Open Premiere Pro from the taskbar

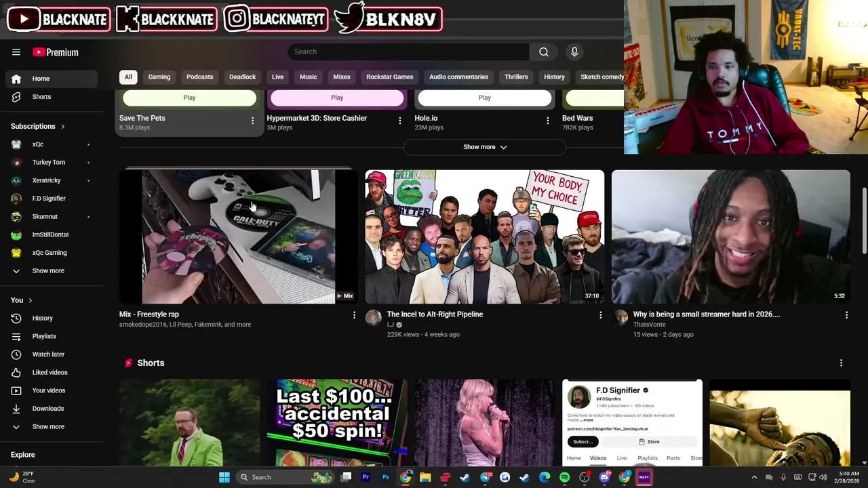(x=366, y=477)
